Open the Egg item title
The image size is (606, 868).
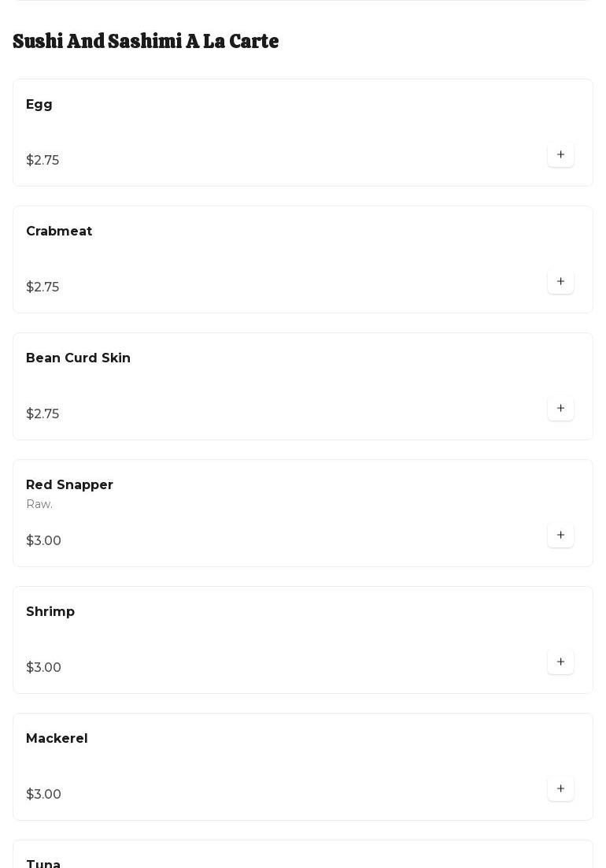pos(39,105)
